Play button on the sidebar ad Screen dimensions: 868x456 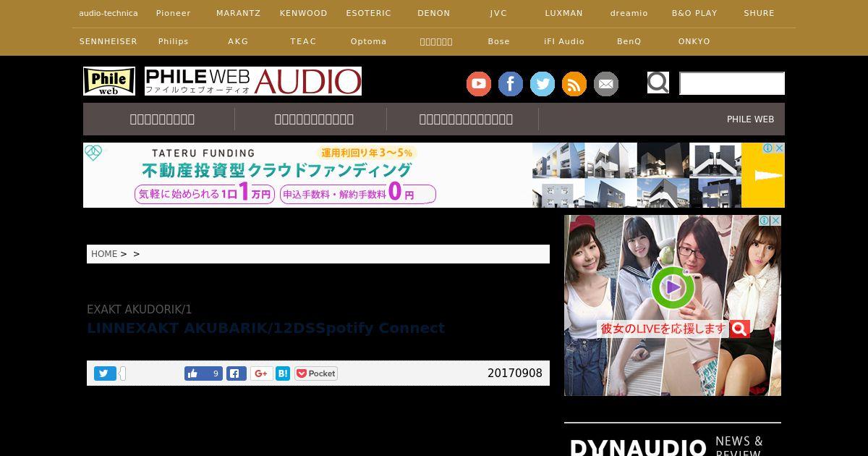coord(673,288)
